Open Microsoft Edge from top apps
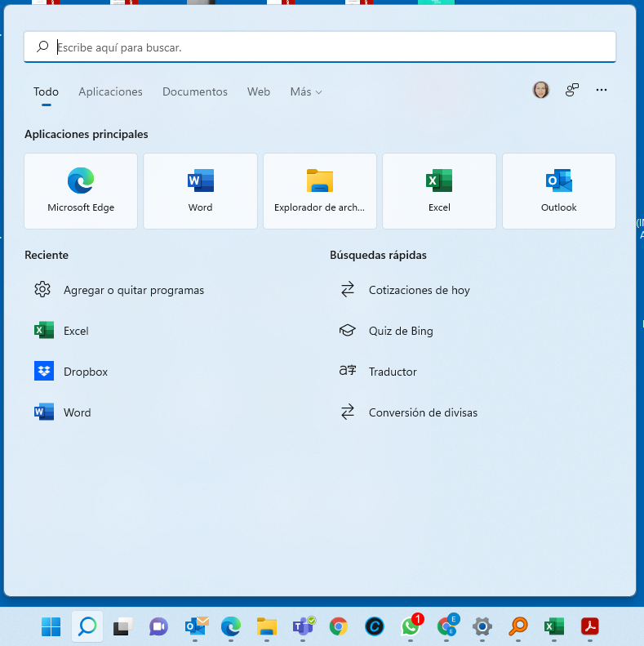Image resolution: width=644 pixels, height=646 pixels. point(81,191)
